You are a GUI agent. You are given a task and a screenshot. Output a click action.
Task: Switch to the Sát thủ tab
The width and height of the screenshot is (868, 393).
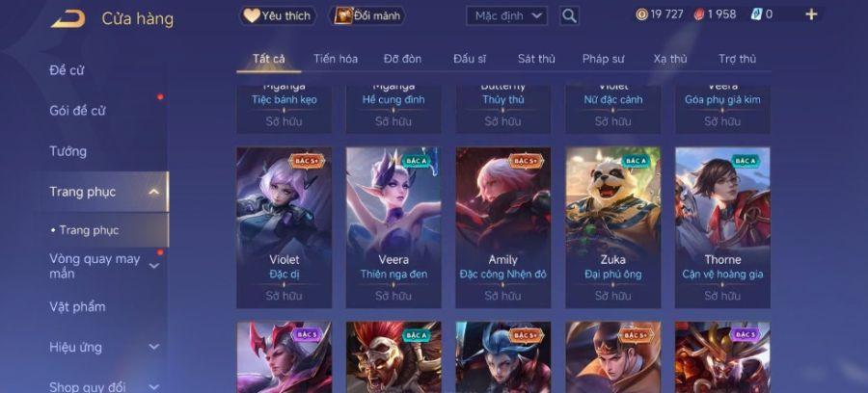coord(536,59)
